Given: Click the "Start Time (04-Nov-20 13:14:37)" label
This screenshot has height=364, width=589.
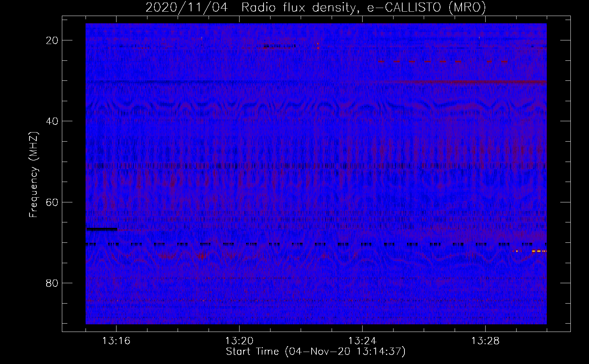Looking at the screenshot, I should pyautogui.click(x=316, y=352).
